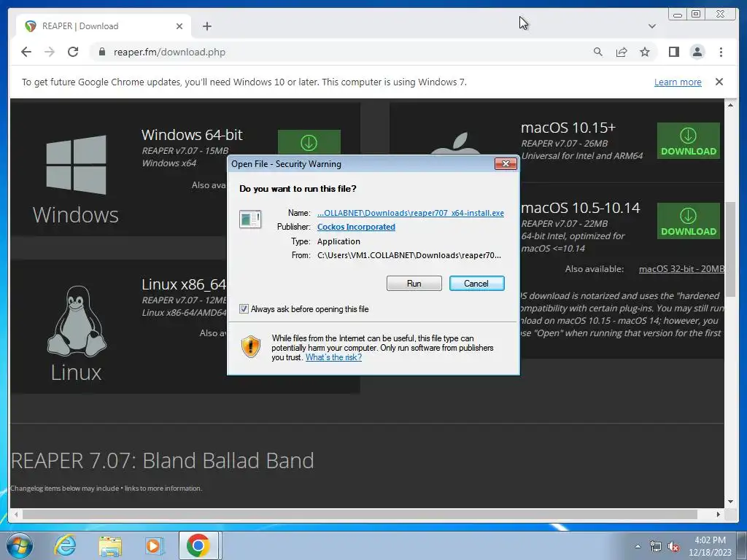This screenshot has height=560, width=747.
Task: Uncheck Always ask before opening this file
Action: [244, 309]
